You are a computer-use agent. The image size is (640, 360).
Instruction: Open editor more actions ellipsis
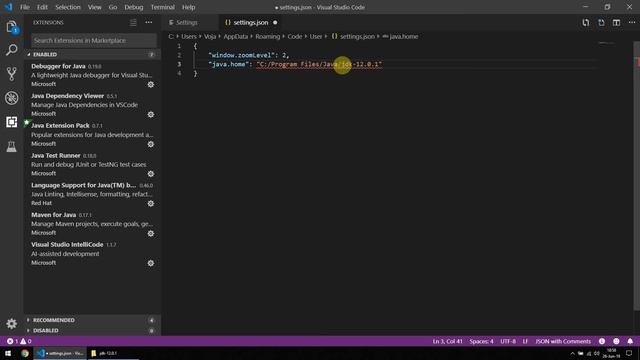coord(632,22)
